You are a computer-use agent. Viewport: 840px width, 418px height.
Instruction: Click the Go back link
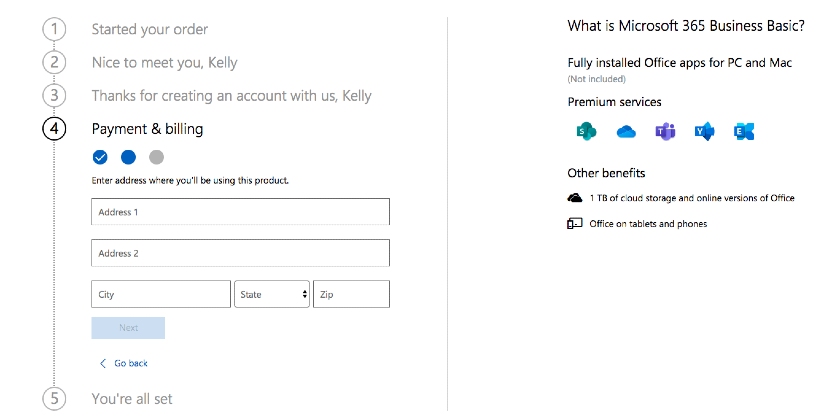[131, 363]
